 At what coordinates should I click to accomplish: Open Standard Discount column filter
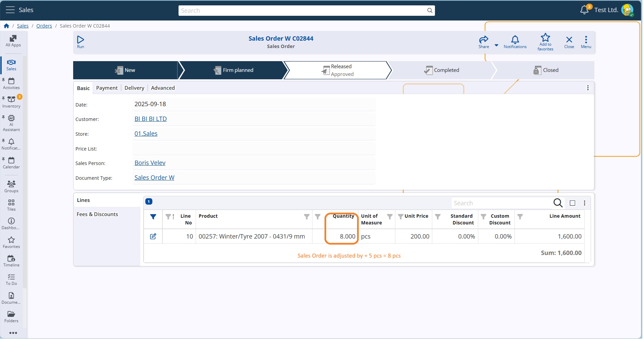click(438, 217)
